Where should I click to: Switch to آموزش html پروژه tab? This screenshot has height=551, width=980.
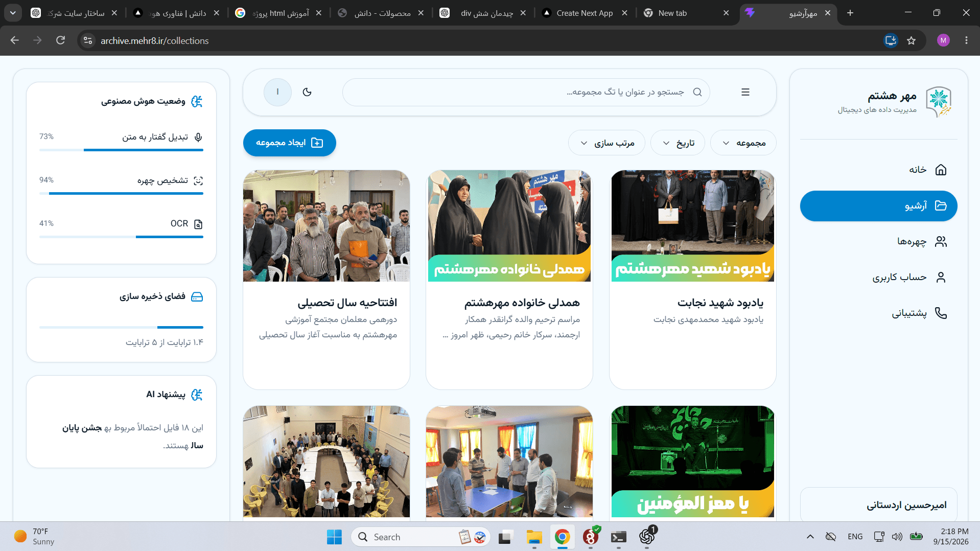[278, 13]
